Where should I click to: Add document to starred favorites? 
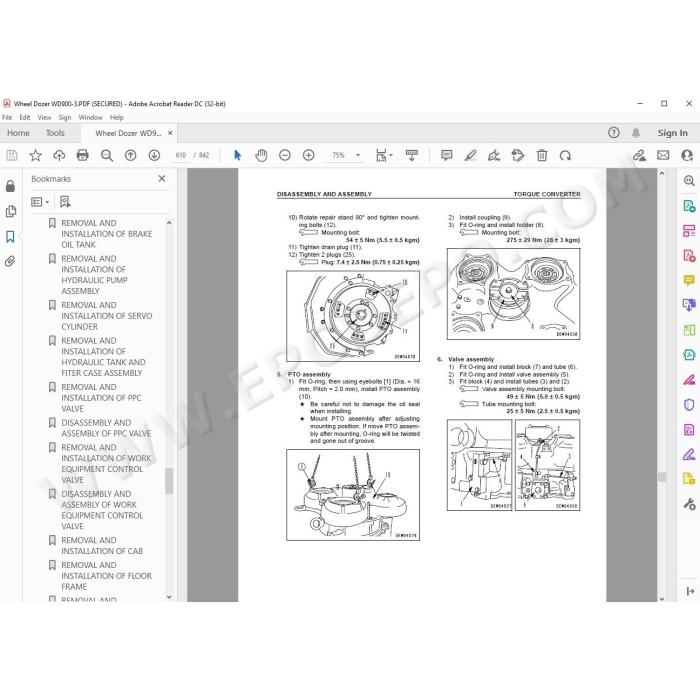(35, 155)
